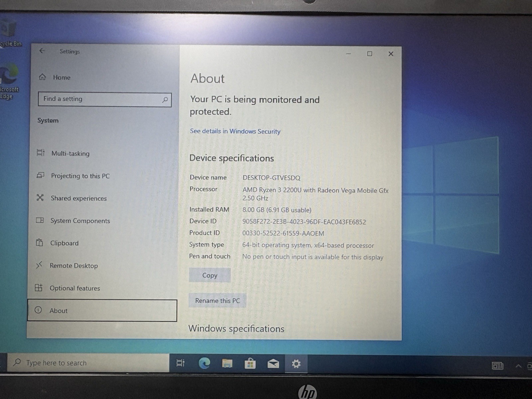Screen dimensions: 532x399
Task: Click the Windows specifications heading
Action: (236, 329)
